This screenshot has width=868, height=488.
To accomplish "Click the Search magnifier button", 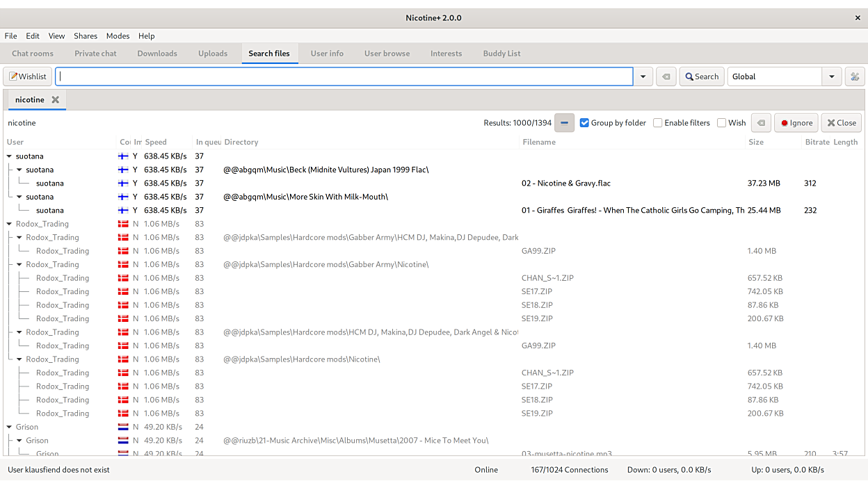I will pyautogui.click(x=702, y=76).
